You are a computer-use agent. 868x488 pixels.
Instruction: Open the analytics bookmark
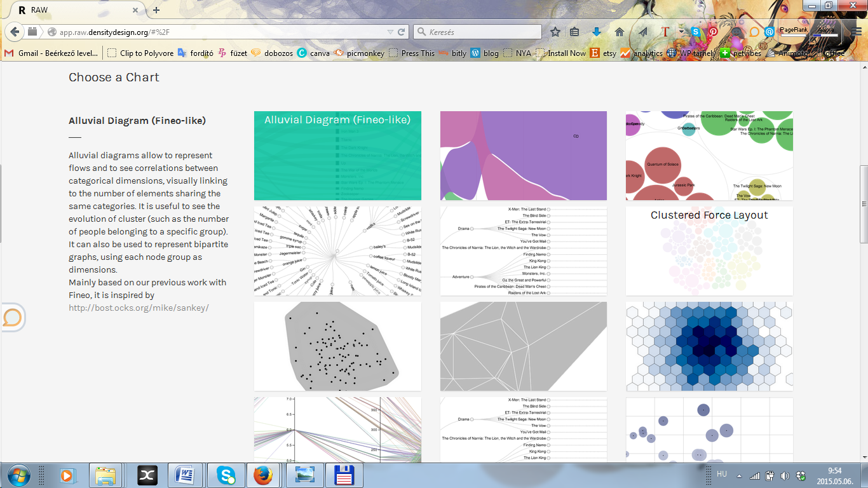[x=641, y=53]
